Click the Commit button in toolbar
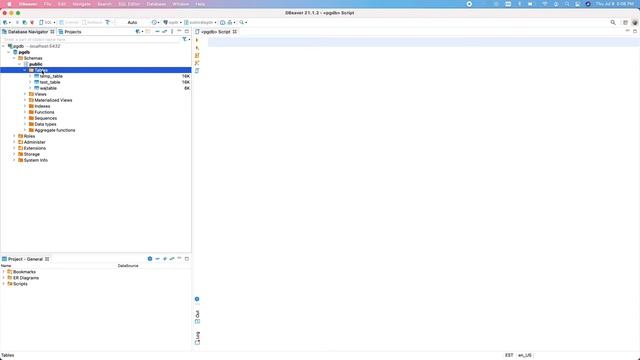640x360 pixels. [x=69, y=22]
